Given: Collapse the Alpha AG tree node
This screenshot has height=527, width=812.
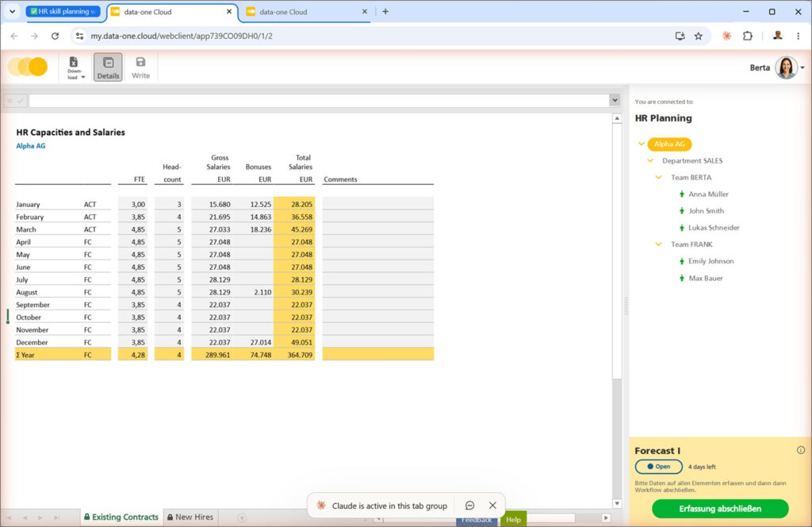Looking at the screenshot, I should pyautogui.click(x=641, y=144).
